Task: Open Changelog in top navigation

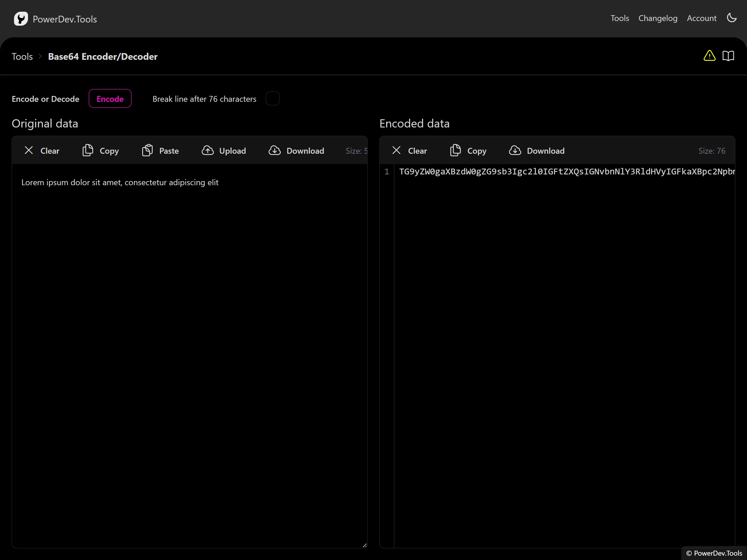Action: coord(658,18)
